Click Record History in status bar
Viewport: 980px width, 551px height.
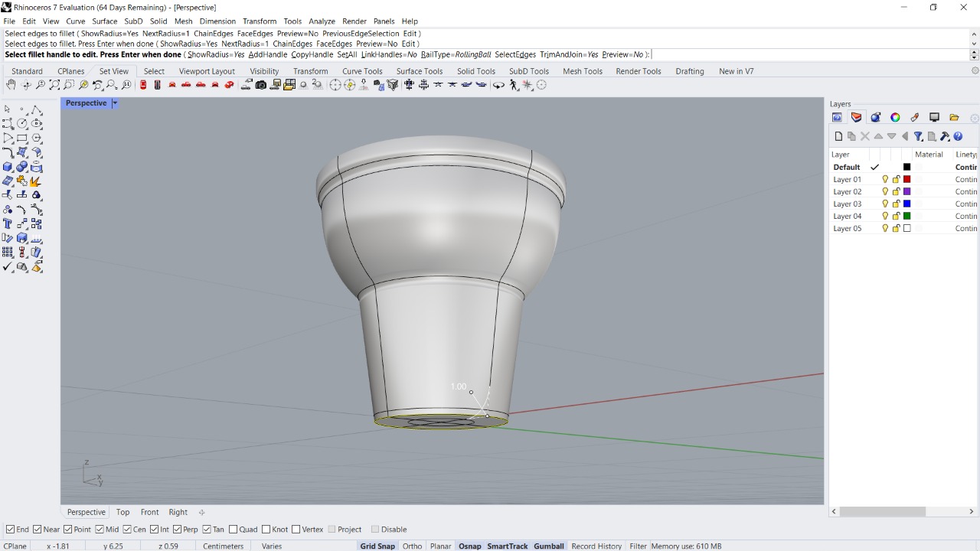(596, 546)
